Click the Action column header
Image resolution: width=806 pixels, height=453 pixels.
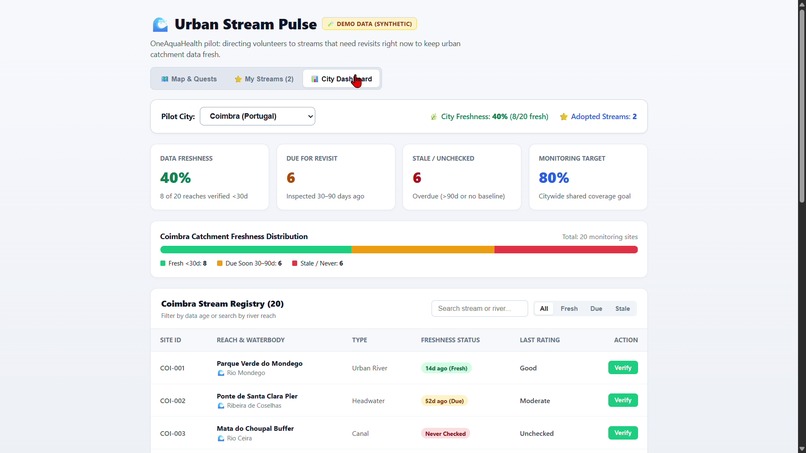(x=626, y=340)
